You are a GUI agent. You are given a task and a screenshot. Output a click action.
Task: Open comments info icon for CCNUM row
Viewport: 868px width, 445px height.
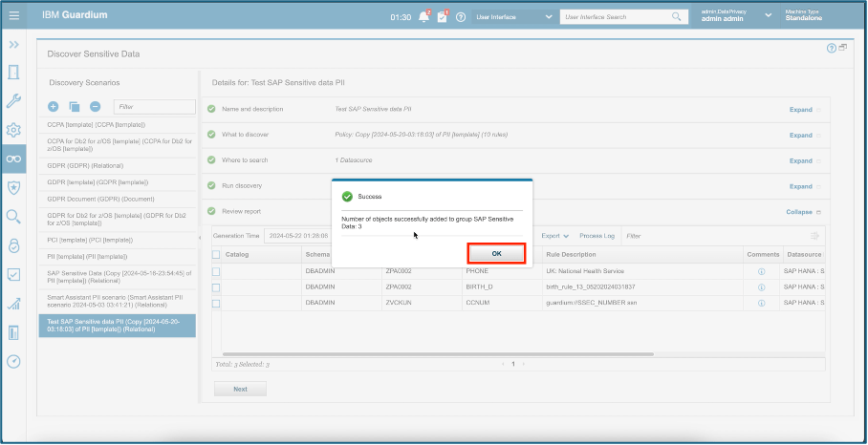761,304
